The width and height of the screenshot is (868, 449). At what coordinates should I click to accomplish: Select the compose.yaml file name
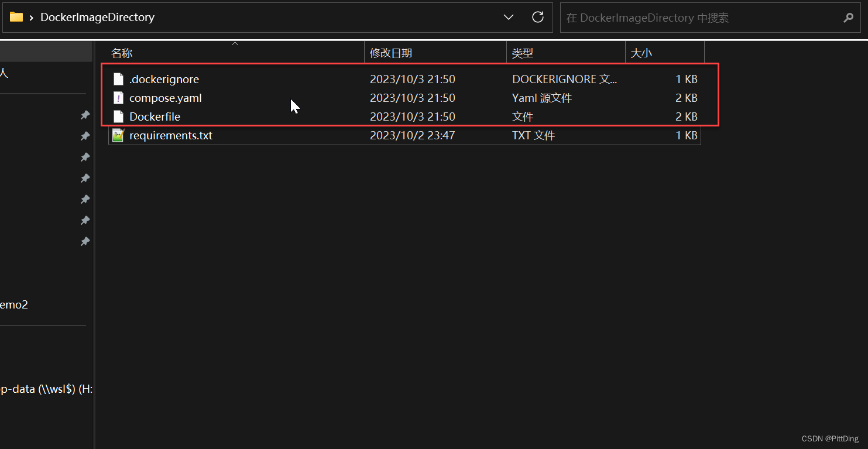tap(166, 98)
